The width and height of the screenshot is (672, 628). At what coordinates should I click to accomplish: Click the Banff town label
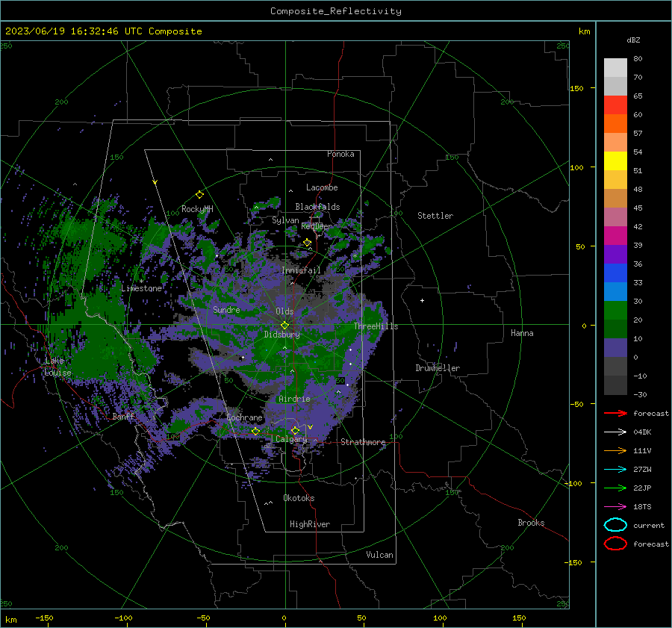pyautogui.click(x=123, y=416)
